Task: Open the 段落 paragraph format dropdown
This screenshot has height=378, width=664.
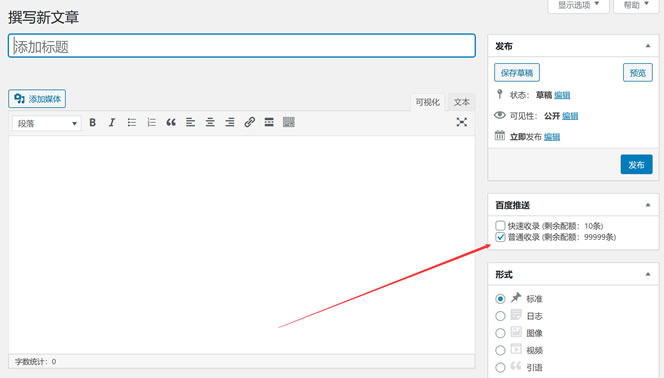Action: pos(46,124)
